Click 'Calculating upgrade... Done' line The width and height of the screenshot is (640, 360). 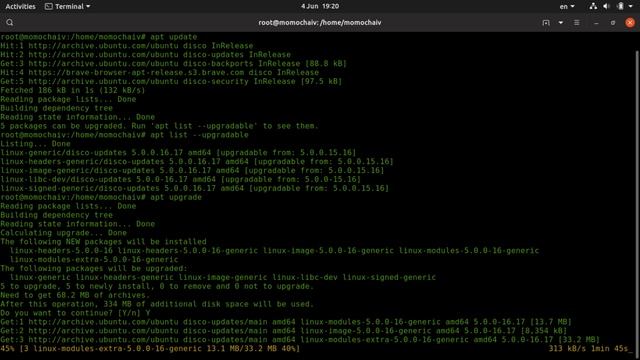click(x=64, y=233)
